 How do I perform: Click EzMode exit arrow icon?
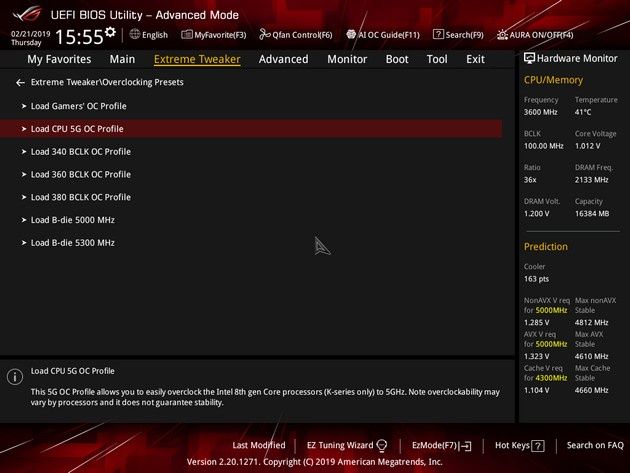point(465,446)
